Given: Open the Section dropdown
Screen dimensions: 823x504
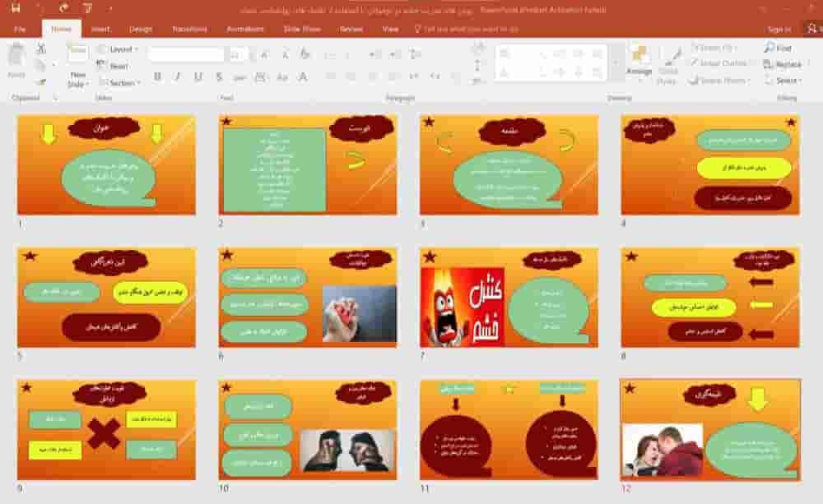Looking at the screenshot, I should point(119,82).
